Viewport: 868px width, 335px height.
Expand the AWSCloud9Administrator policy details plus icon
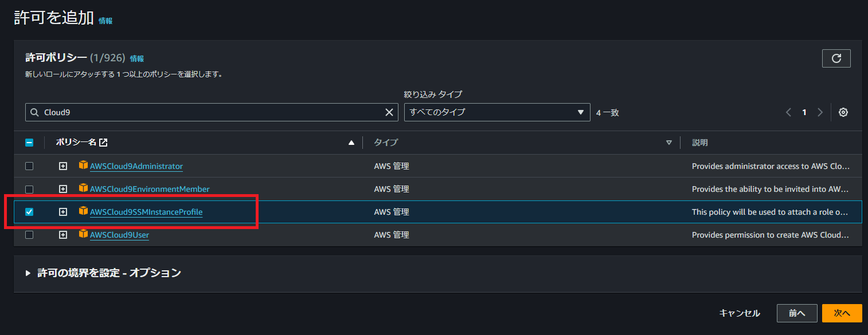coord(63,166)
